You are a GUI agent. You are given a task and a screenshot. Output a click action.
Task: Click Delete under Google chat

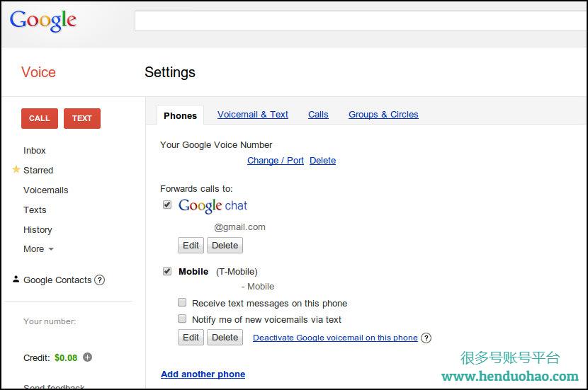[x=225, y=246]
